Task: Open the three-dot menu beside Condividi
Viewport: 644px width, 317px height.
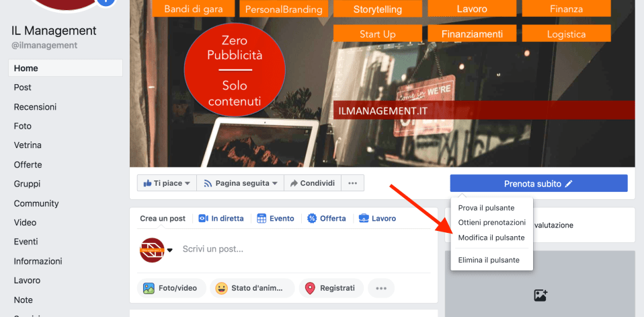Action: [x=353, y=183]
